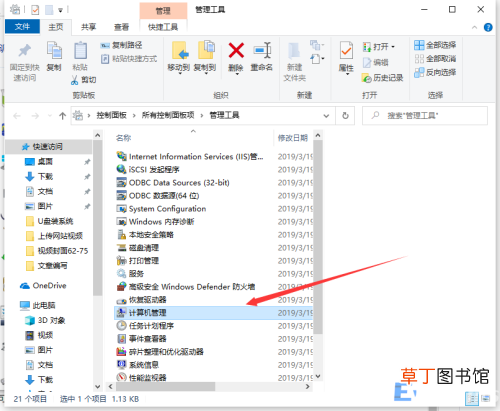Switch to large icons view in status bar
500x411 pixels.
(x=485, y=398)
